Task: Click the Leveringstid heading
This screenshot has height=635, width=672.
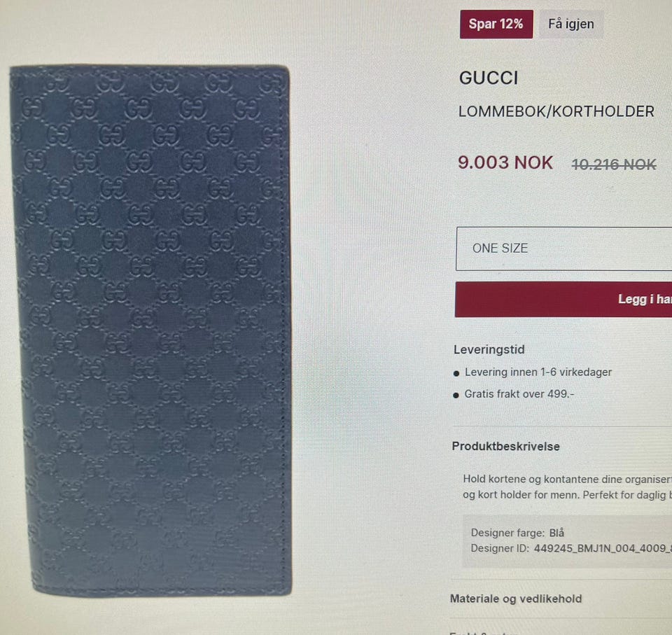Action: click(x=489, y=349)
